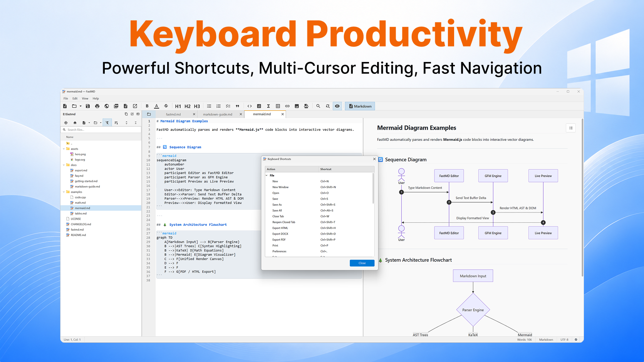Toggle the file explorer folder icon by tabs
This screenshot has width=644, height=362.
click(149, 114)
